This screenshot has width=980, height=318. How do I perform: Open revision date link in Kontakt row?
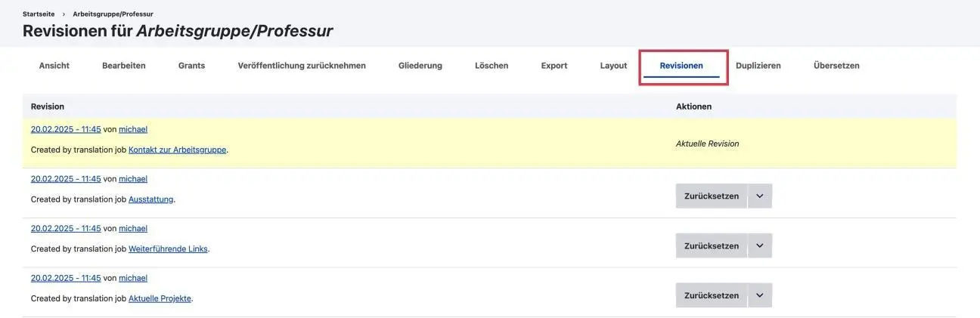coord(66,129)
